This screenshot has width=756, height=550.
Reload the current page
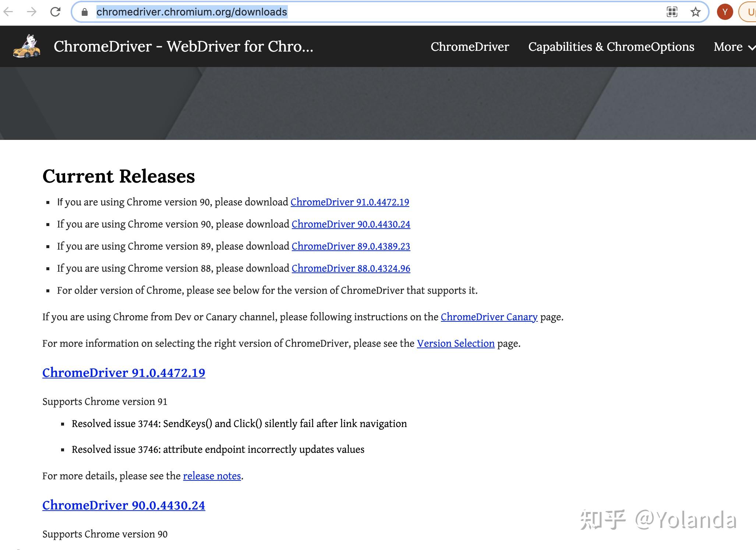(x=55, y=11)
